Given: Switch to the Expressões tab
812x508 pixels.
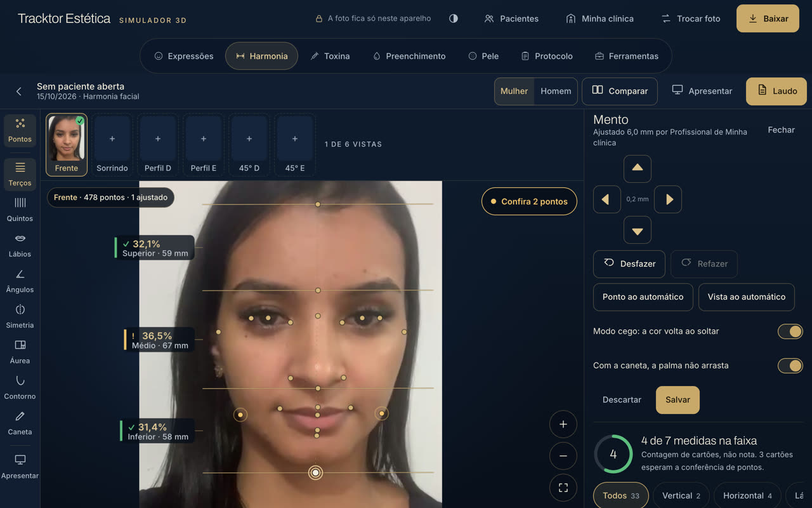Looking at the screenshot, I should pyautogui.click(x=184, y=56).
